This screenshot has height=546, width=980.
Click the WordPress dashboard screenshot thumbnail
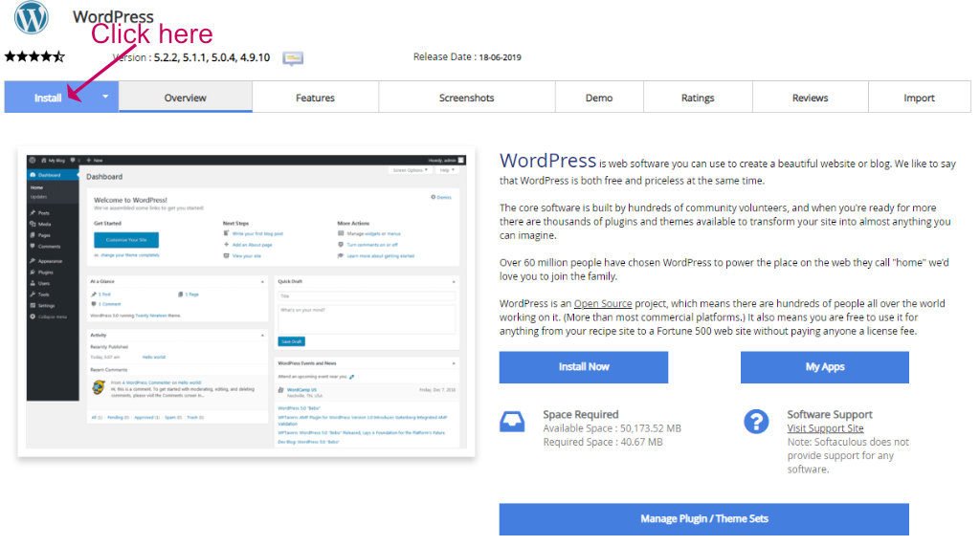[x=246, y=302]
